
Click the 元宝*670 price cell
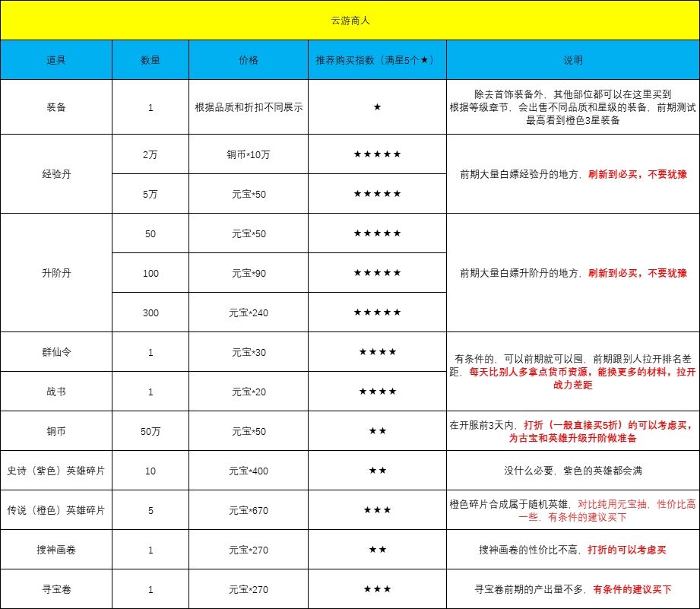249,510
